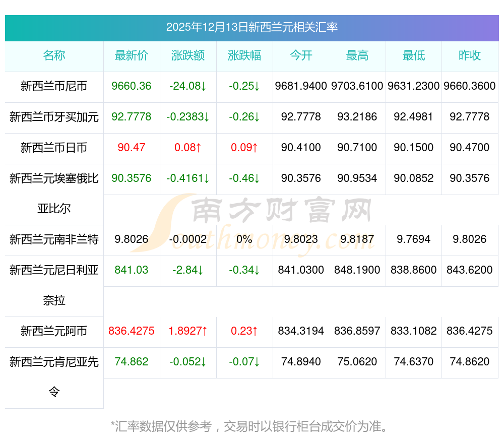Click the 涨跌额 column header
This screenshot has height=442, width=504.
[188, 56]
